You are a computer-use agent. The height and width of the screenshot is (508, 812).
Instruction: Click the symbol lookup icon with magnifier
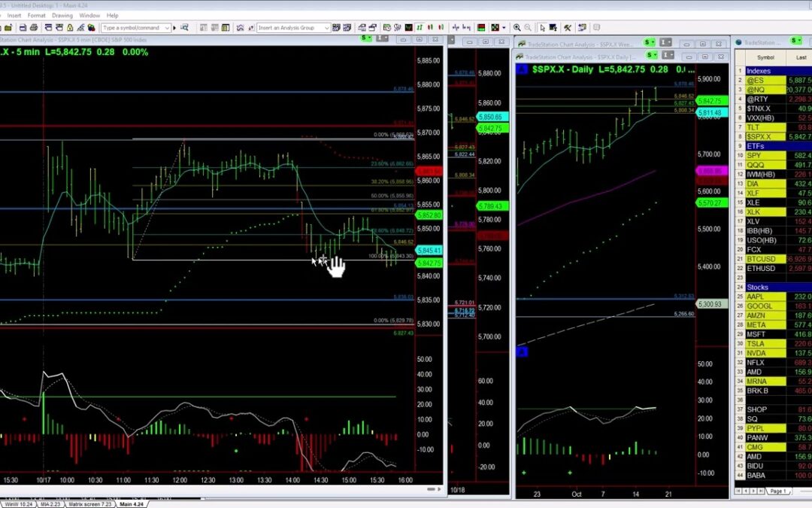tap(184, 28)
